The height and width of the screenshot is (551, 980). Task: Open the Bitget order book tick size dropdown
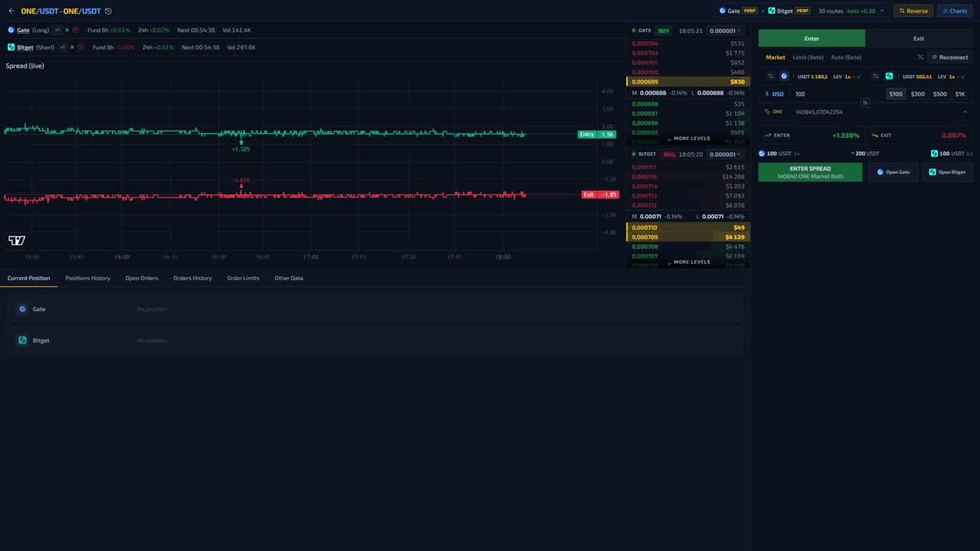[724, 155]
